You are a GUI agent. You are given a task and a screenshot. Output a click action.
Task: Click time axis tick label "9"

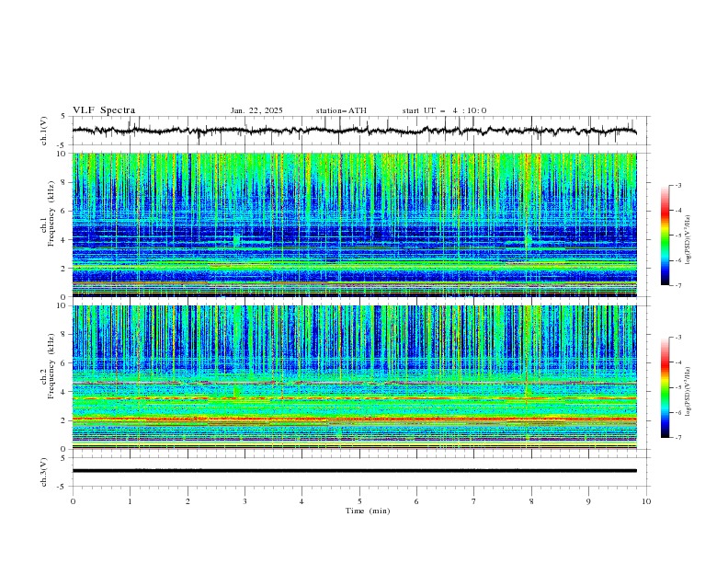(588, 501)
